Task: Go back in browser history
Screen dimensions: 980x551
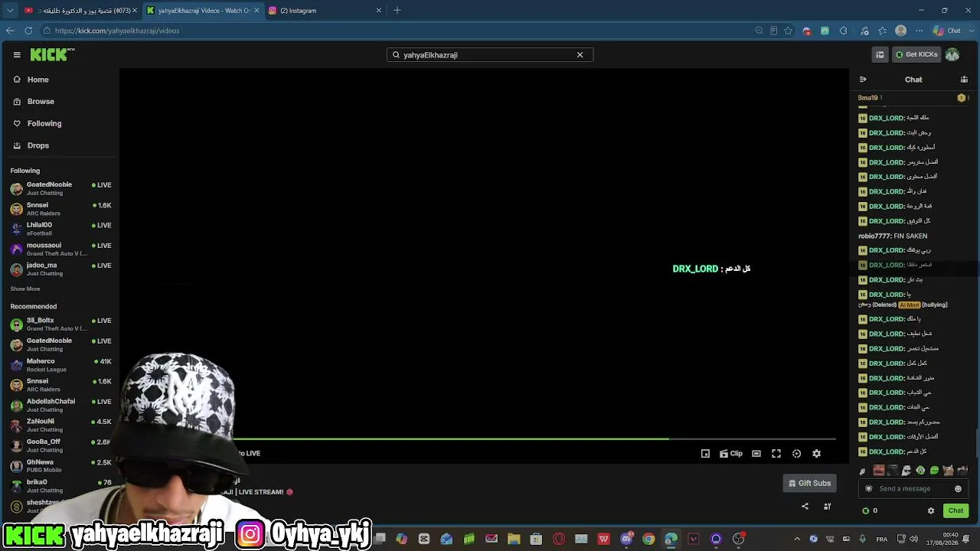Action: pos(10,31)
